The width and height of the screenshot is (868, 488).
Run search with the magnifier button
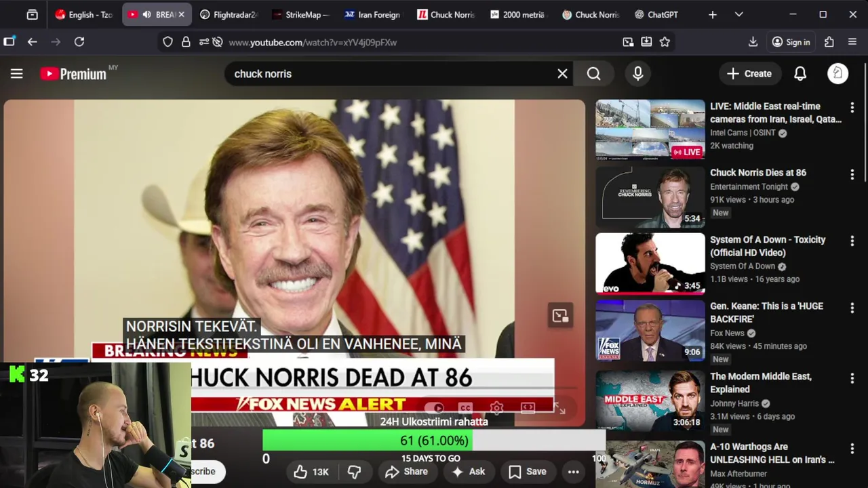point(594,74)
